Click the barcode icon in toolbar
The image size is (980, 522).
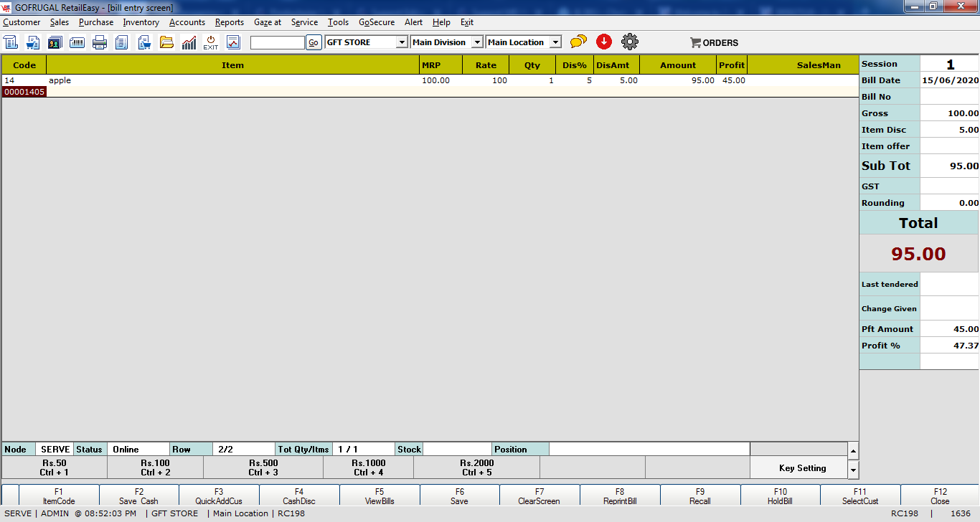77,42
